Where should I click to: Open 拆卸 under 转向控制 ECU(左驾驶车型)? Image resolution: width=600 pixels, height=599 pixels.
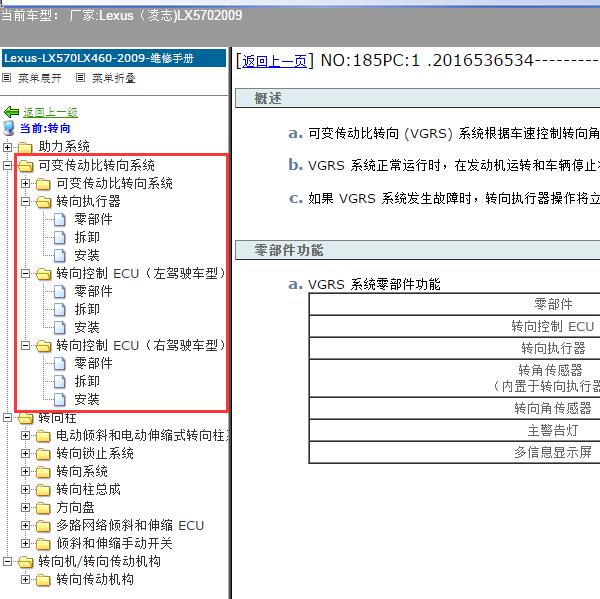pos(87,310)
